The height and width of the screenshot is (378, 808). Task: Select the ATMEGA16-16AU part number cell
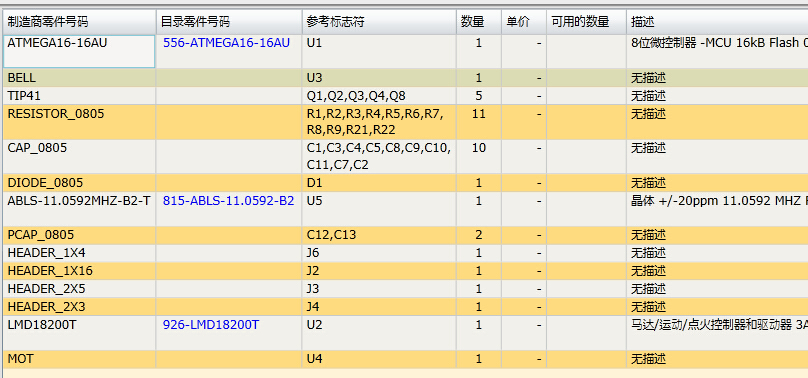(x=79, y=51)
